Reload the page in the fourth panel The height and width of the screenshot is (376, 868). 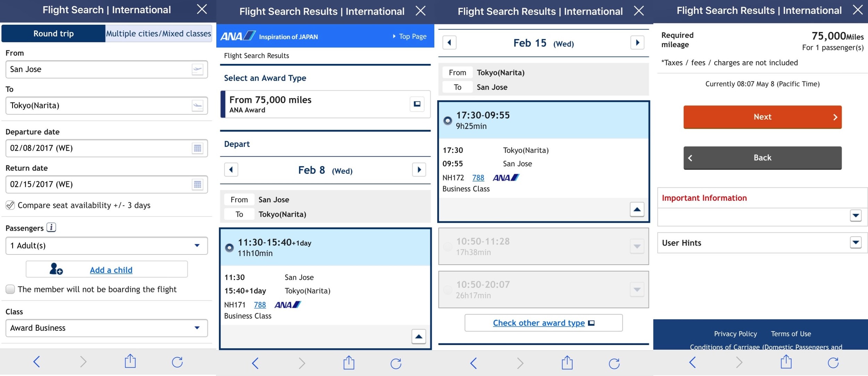pos(833,363)
